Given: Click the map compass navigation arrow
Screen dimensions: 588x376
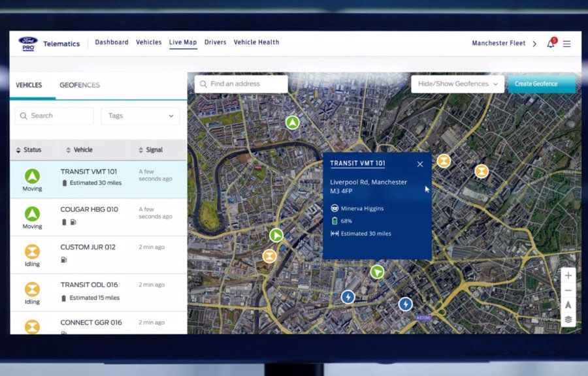Looking at the screenshot, I should [568, 305].
